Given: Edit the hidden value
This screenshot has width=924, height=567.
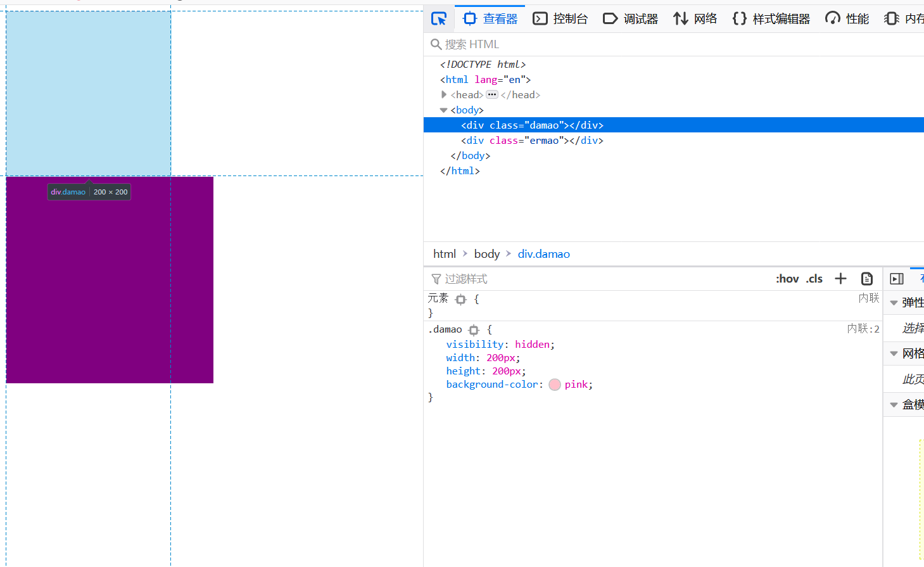Looking at the screenshot, I should pyautogui.click(x=532, y=345).
